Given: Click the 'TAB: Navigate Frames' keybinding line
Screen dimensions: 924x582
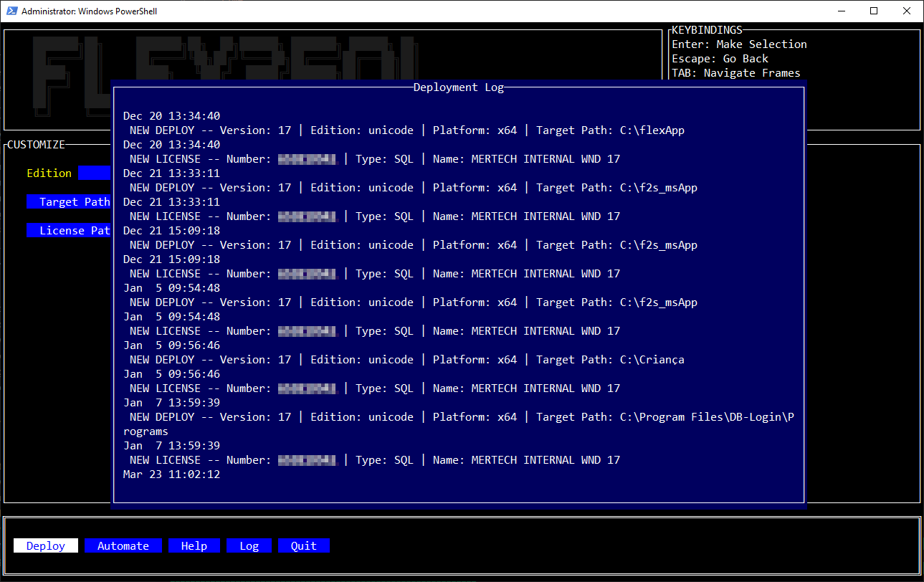Looking at the screenshot, I should point(735,73).
